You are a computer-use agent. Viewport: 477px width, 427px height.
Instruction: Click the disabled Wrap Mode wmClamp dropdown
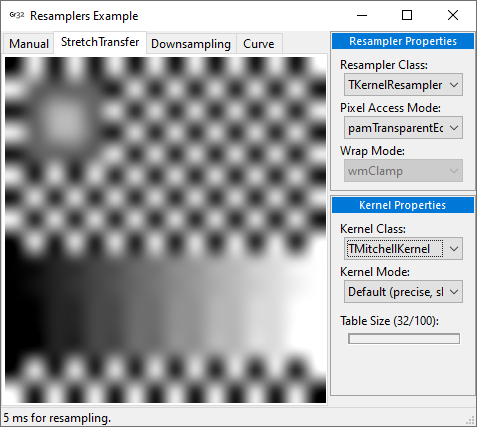tap(403, 171)
